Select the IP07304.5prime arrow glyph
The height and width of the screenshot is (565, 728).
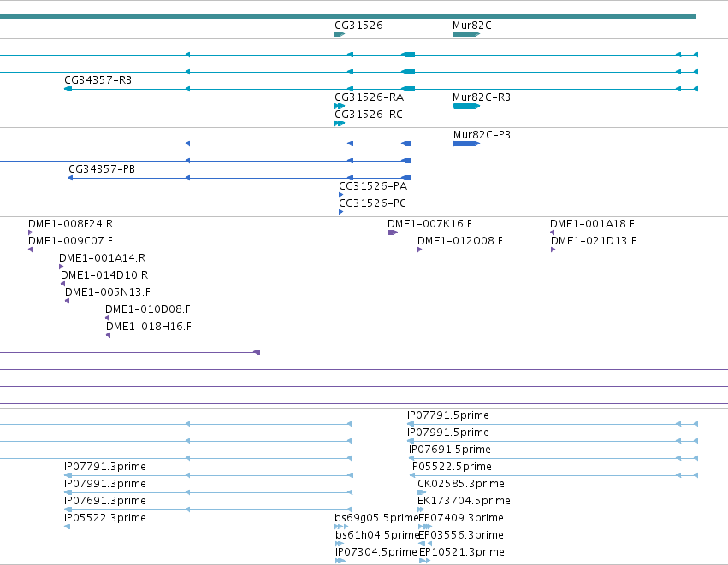click(x=340, y=561)
